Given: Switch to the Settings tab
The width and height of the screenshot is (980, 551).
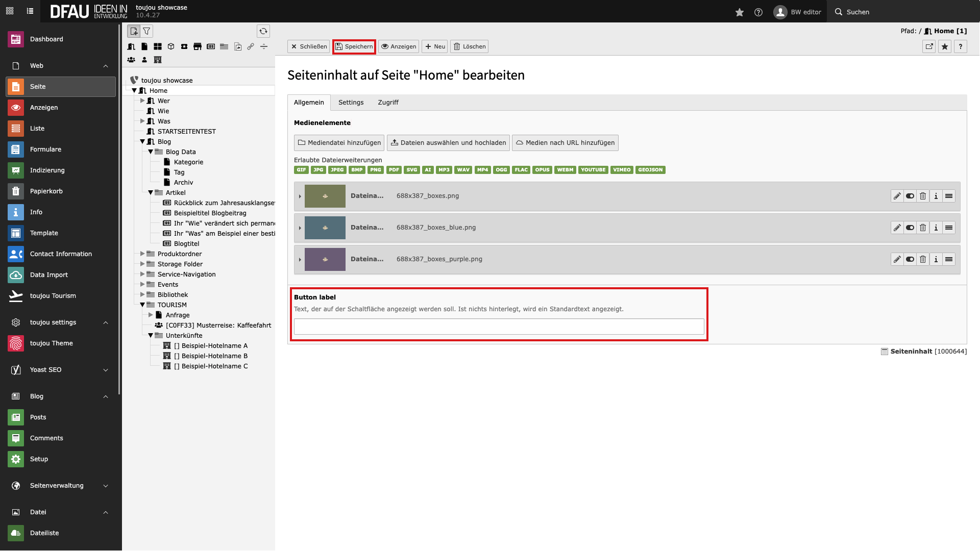Looking at the screenshot, I should point(351,103).
